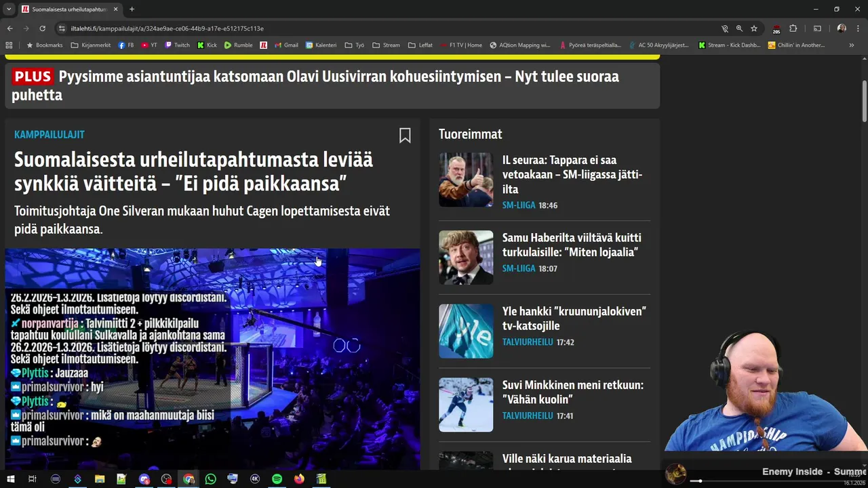The height and width of the screenshot is (488, 868).
Task: Open the extensions puzzle icon
Action: (x=793, y=28)
